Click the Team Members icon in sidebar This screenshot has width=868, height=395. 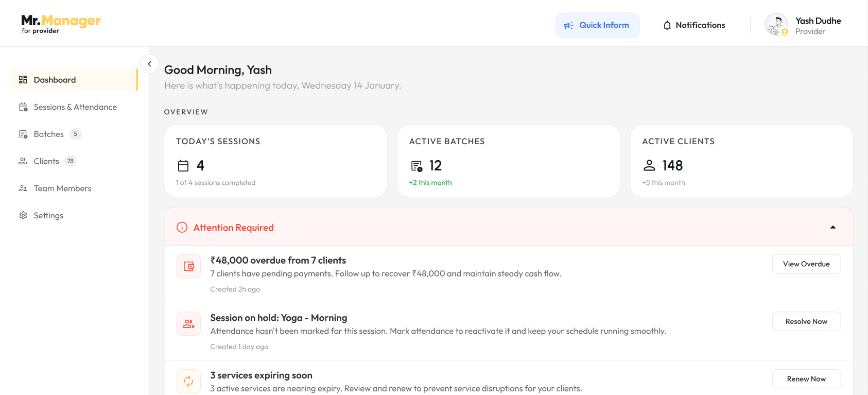click(23, 188)
